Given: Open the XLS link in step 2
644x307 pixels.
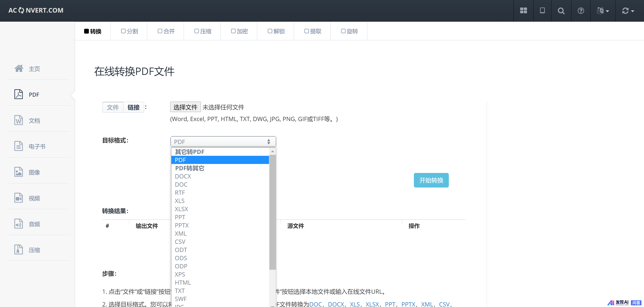Looking at the screenshot, I should (x=355, y=304).
